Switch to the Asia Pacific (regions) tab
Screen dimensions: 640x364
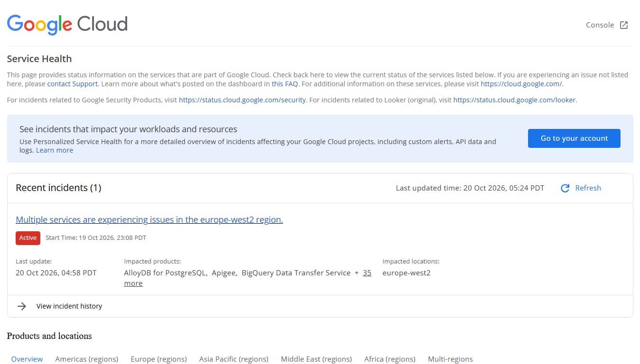pyautogui.click(x=234, y=359)
